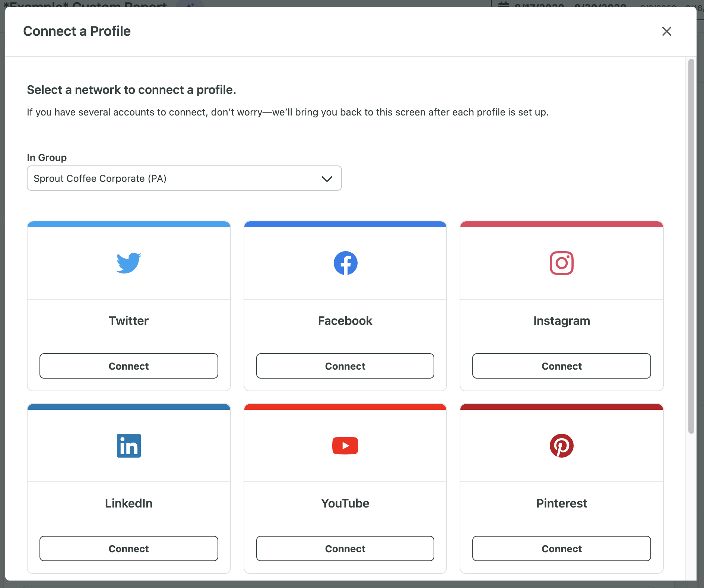Viewport: 704px width, 588px height.
Task: Open the In Group dropdown
Action: point(184,178)
